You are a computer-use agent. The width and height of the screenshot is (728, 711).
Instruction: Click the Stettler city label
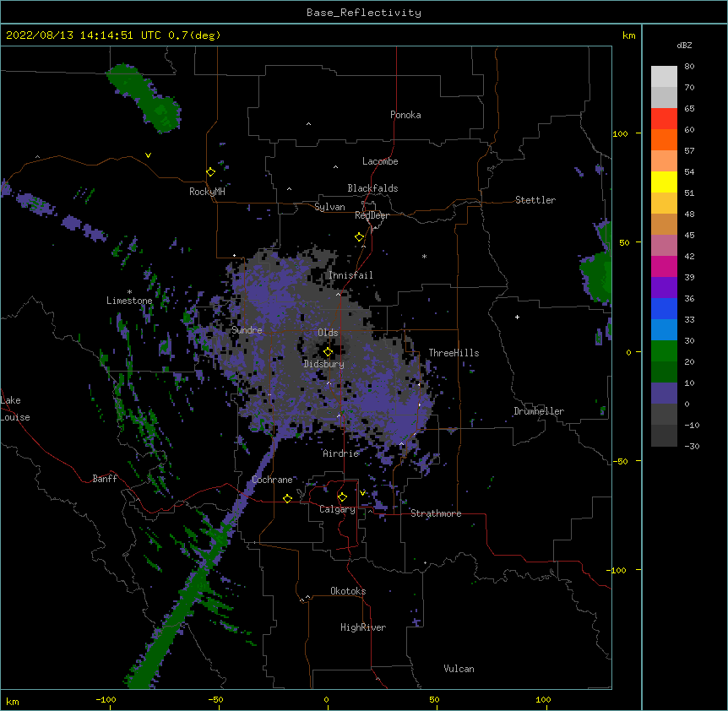[535, 200]
